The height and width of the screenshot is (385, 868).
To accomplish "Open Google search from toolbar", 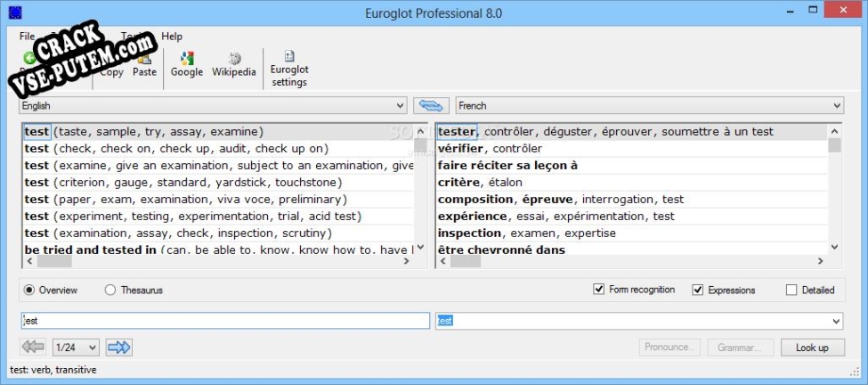I will click(x=187, y=64).
